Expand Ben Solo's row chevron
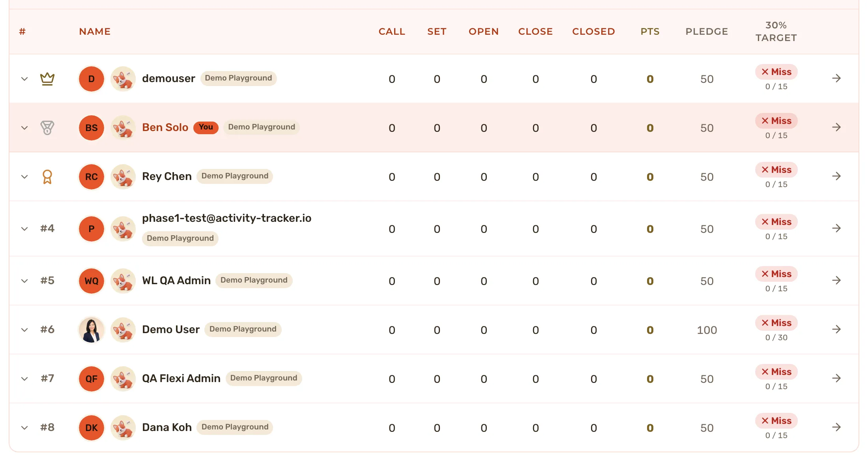Viewport: 868px width, 461px height. pyautogui.click(x=24, y=128)
